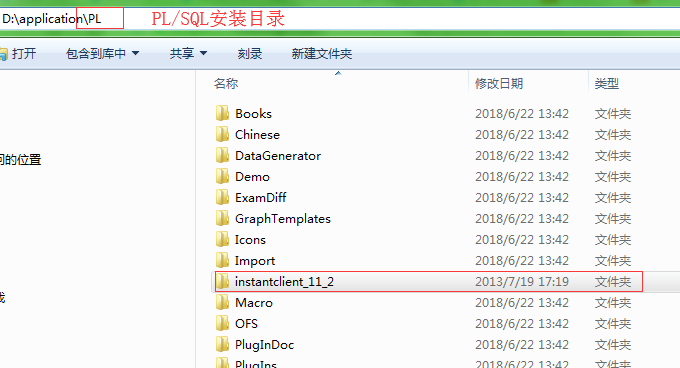Click the modified date of PlugInDoc
The width and height of the screenshot is (680, 368).
click(522, 345)
